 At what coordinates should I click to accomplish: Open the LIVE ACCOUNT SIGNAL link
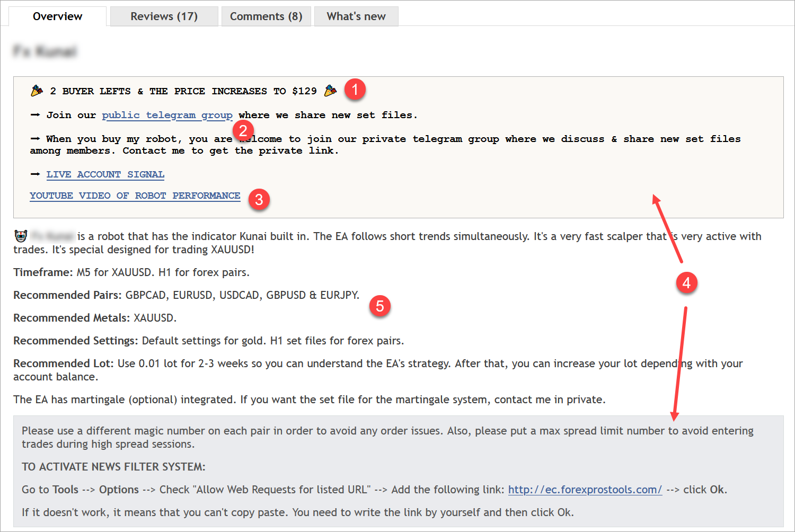tap(105, 174)
